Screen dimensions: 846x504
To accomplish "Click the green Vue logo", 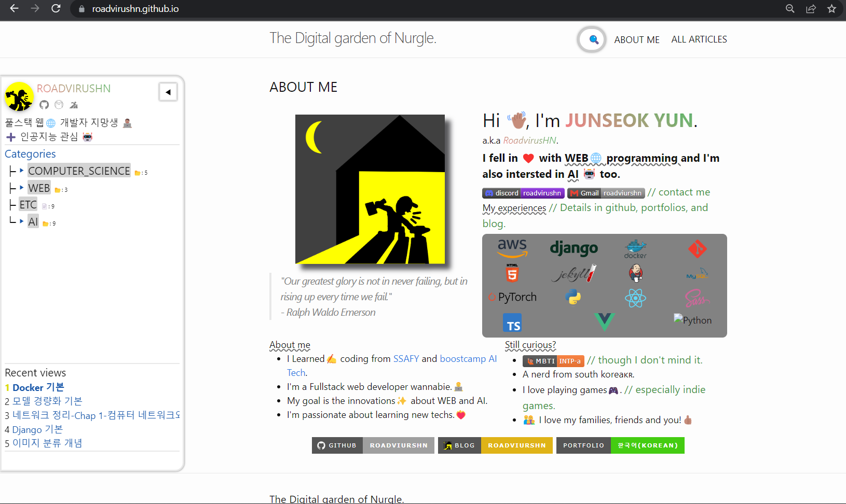I will point(604,321).
